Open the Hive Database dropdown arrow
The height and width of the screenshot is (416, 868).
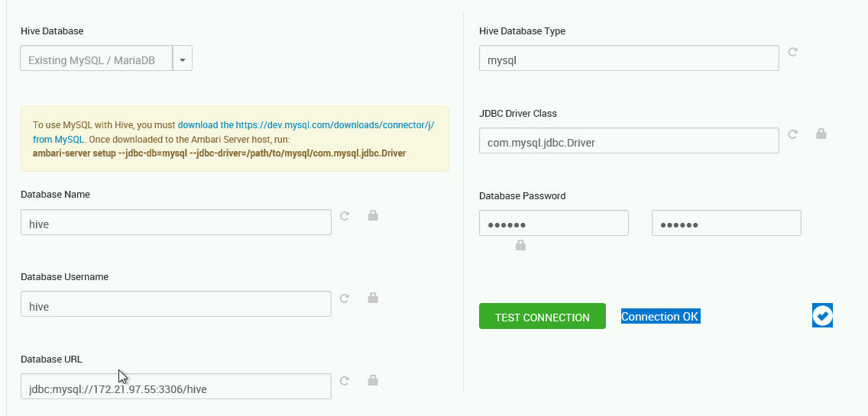(x=182, y=58)
